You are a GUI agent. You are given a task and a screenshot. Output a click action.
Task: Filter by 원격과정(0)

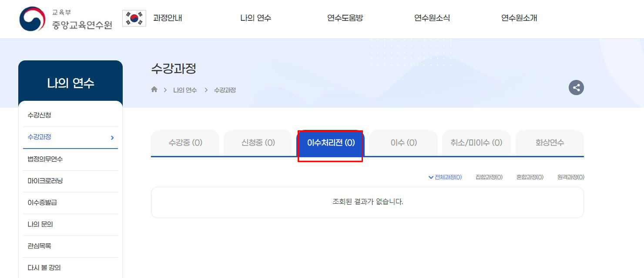571,177
